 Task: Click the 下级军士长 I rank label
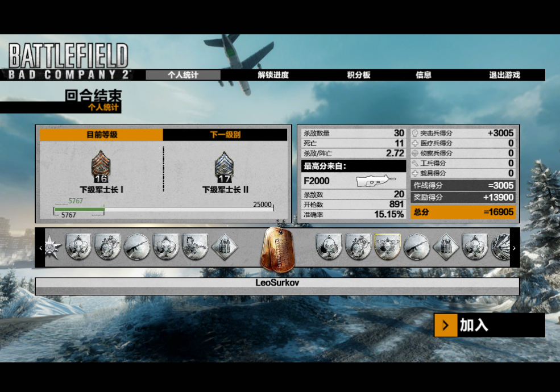click(101, 190)
